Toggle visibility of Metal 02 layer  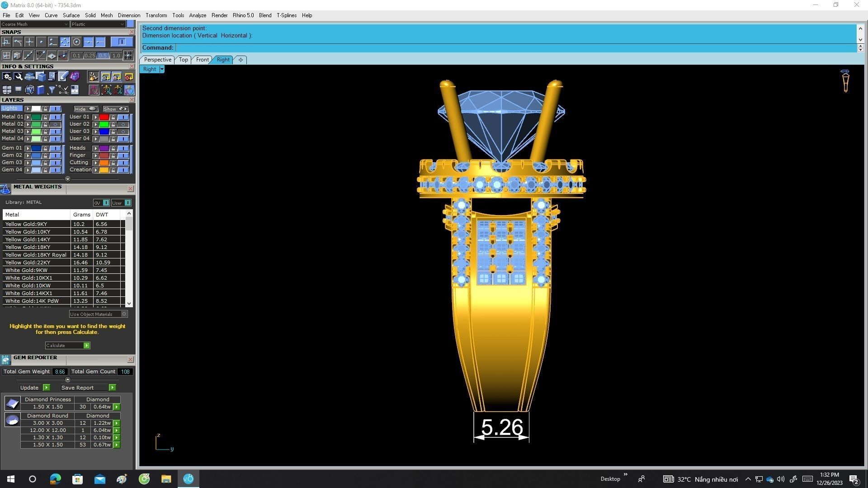pyautogui.click(x=55, y=124)
